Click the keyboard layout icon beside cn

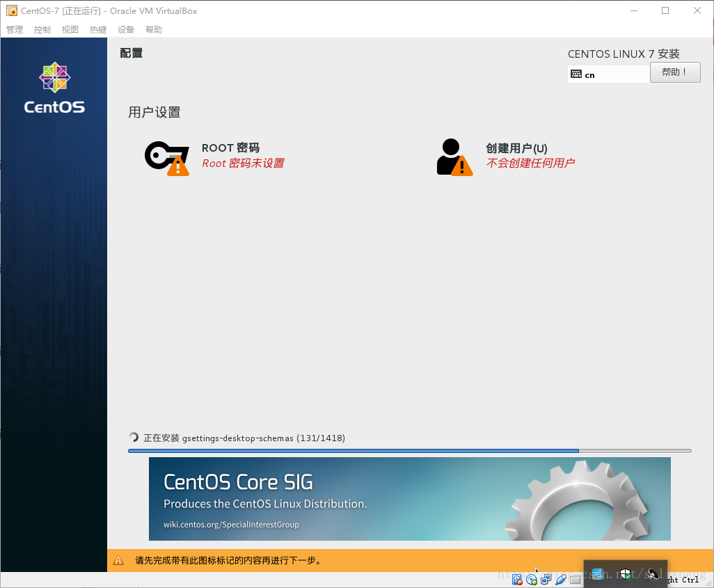click(576, 74)
